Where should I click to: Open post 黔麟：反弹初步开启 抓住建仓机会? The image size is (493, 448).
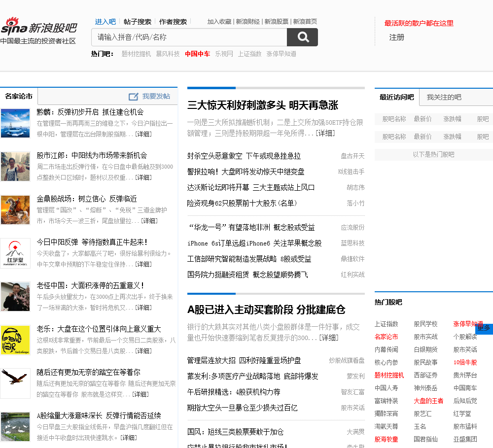tap(90, 112)
